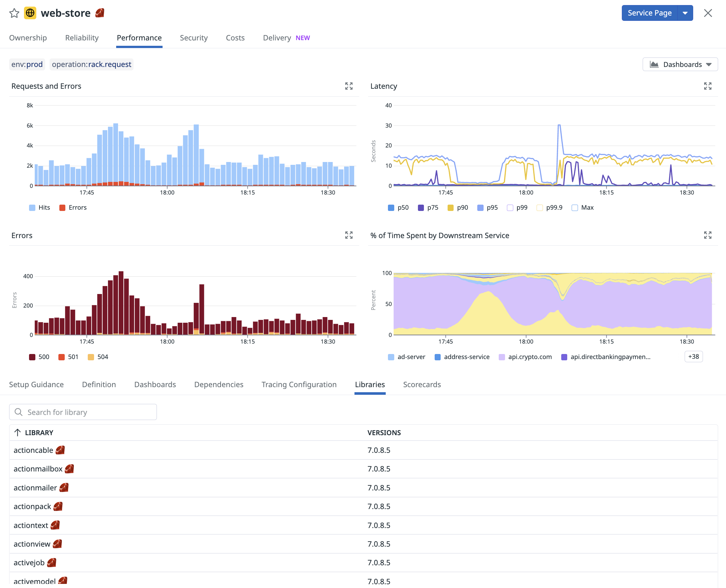Click the Errors legend color swatch
This screenshot has height=588, width=726.
[62, 207]
